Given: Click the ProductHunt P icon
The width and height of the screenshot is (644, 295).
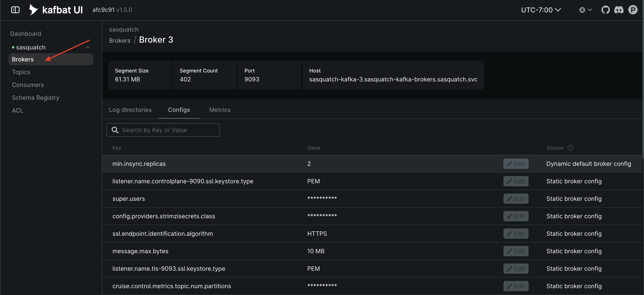Looking at the screenshot, I should [633, 10].
